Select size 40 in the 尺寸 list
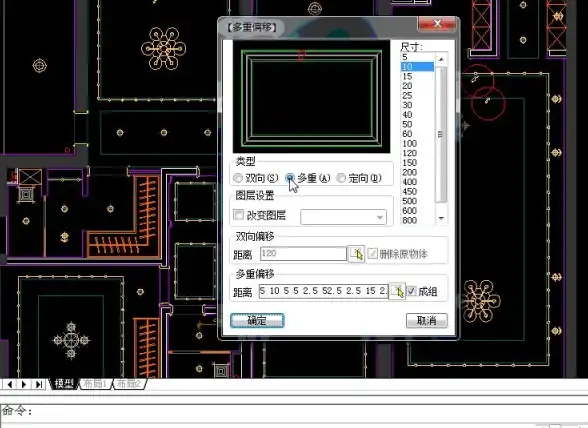This screenshot has width=588, height=428. point(417,115)
